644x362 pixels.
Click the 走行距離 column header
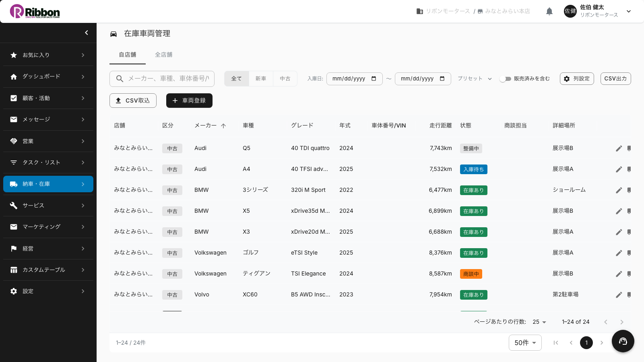tap(441, 125)
